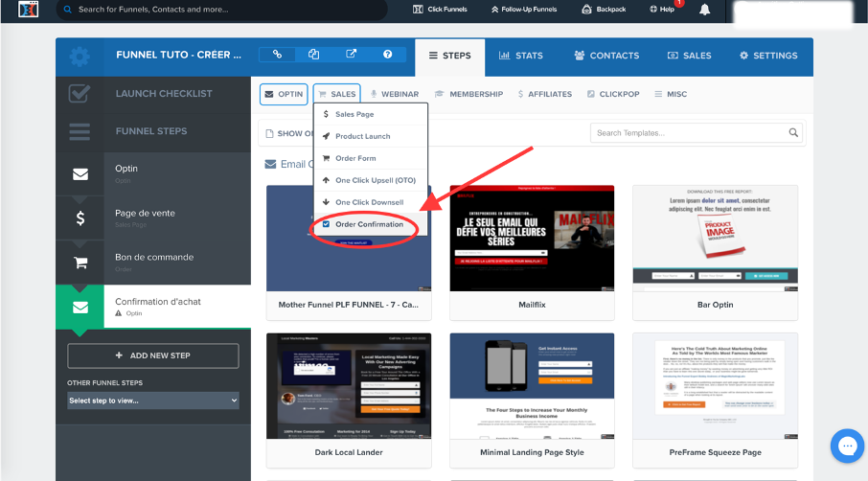Viewport: 868px width, 481px height.
Task: Click the Launch Checklist checkmark icon
Action: pos(80,94)
